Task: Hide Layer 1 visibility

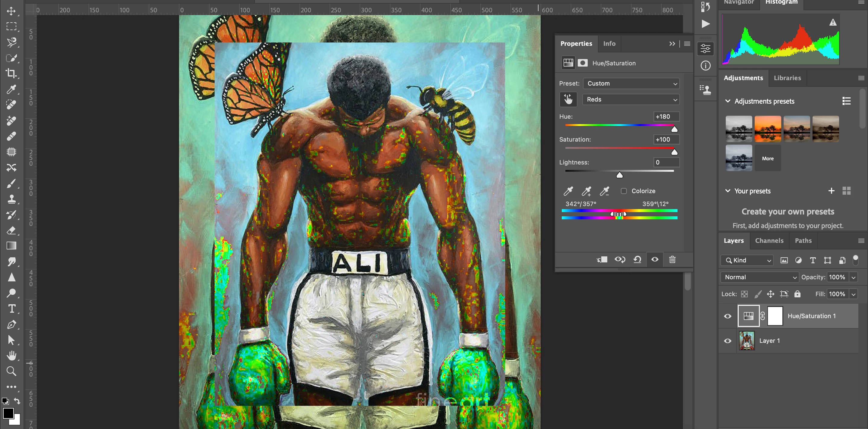Action: click(728, 341)
